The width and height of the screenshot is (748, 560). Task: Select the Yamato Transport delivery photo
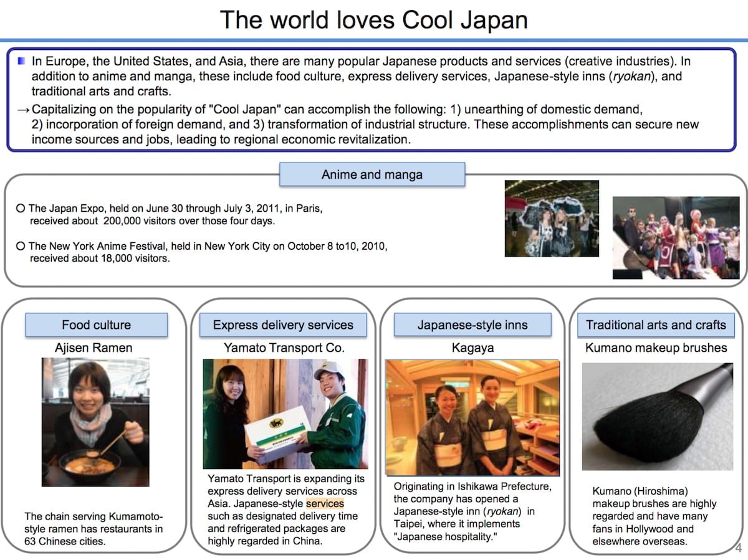click(x=284, y=414)
